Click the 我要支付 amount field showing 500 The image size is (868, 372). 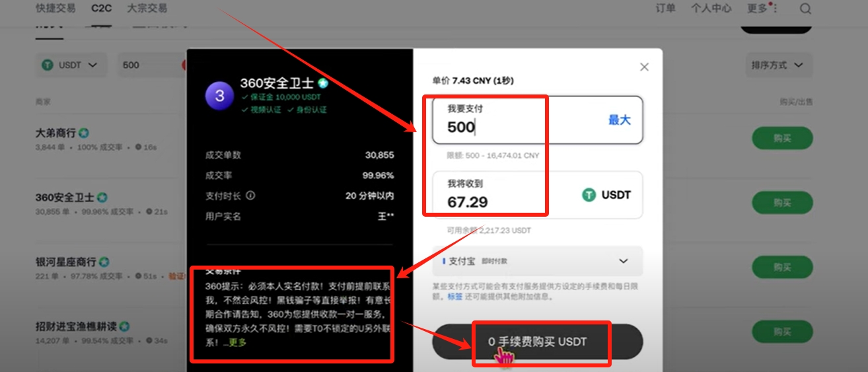537,120
